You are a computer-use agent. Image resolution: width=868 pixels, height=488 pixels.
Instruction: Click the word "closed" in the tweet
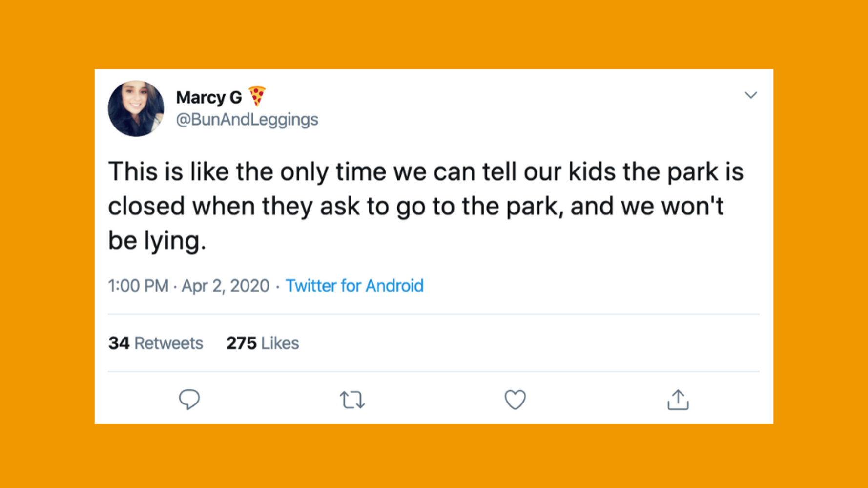click(x=146, y=206)
